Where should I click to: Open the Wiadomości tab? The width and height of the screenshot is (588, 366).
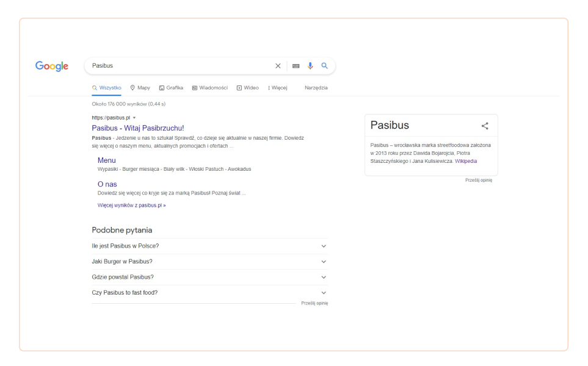pos(209,88)
